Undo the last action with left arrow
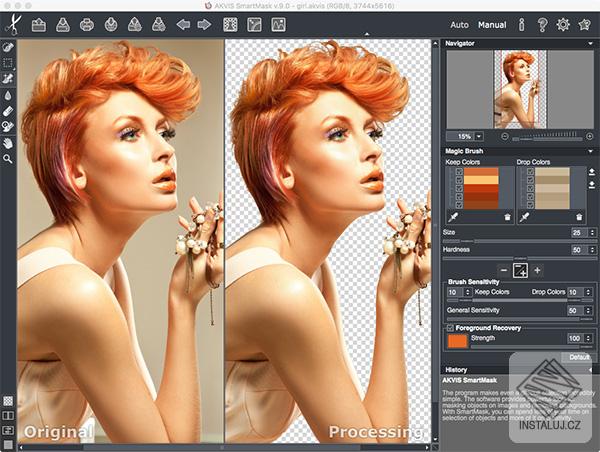Screen dimensions: 600x452 click(183, 25)
